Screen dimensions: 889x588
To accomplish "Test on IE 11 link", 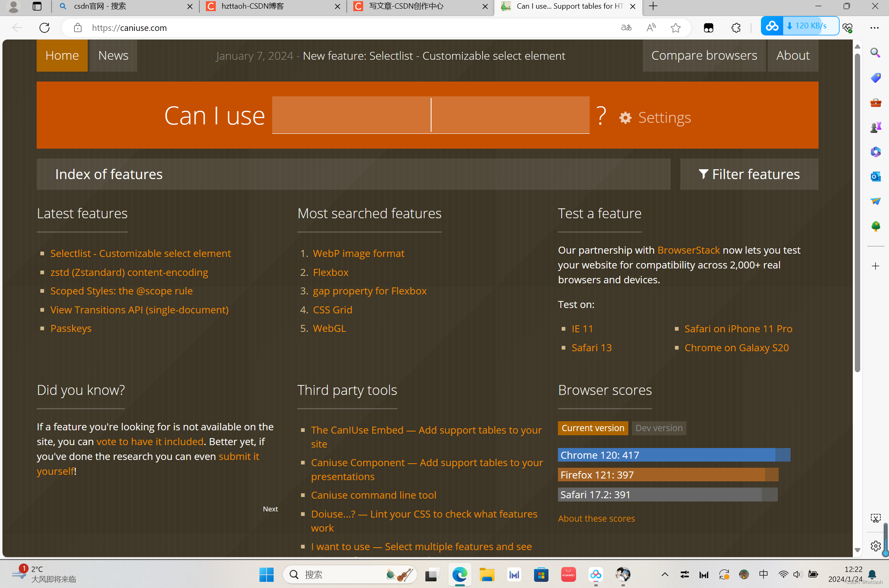I will click(x=582, y=329).
